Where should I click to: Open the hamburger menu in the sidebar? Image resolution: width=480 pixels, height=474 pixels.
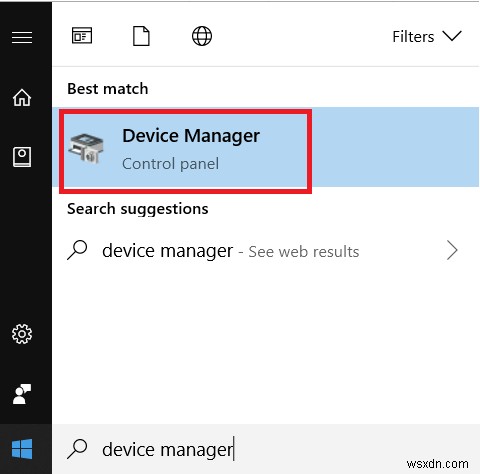(22, 37)
